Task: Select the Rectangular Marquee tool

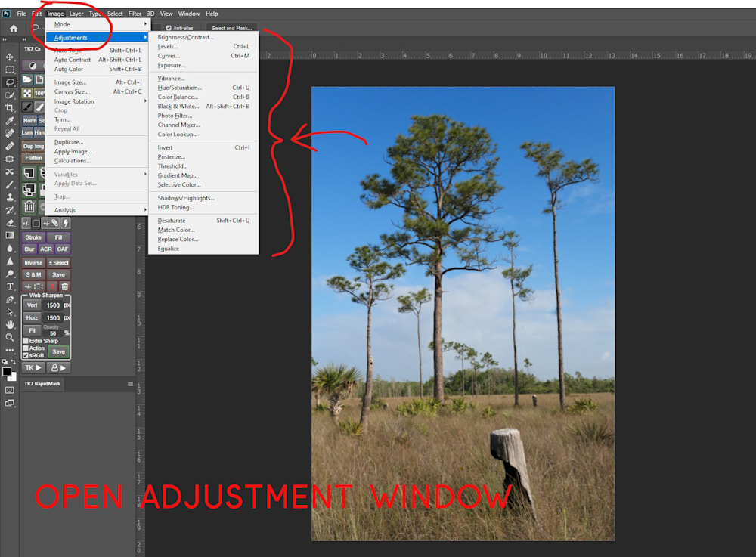Action: click(10, 70)
